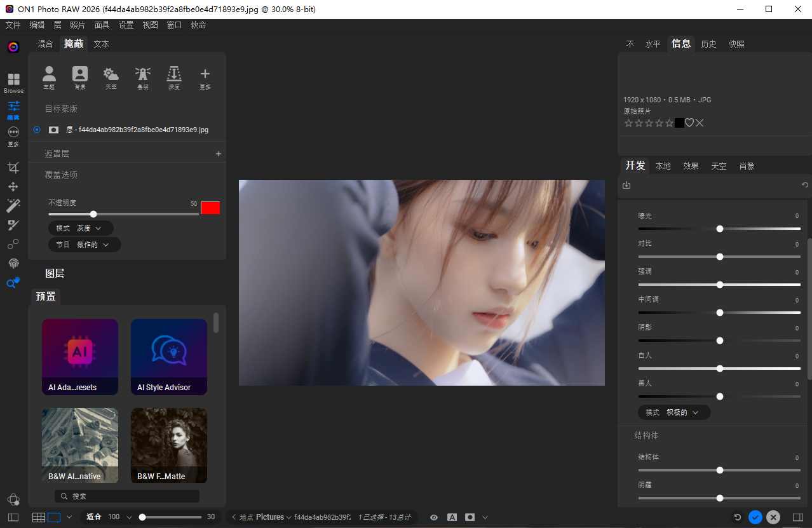Select the target mask layer radio button

(37, 130)
